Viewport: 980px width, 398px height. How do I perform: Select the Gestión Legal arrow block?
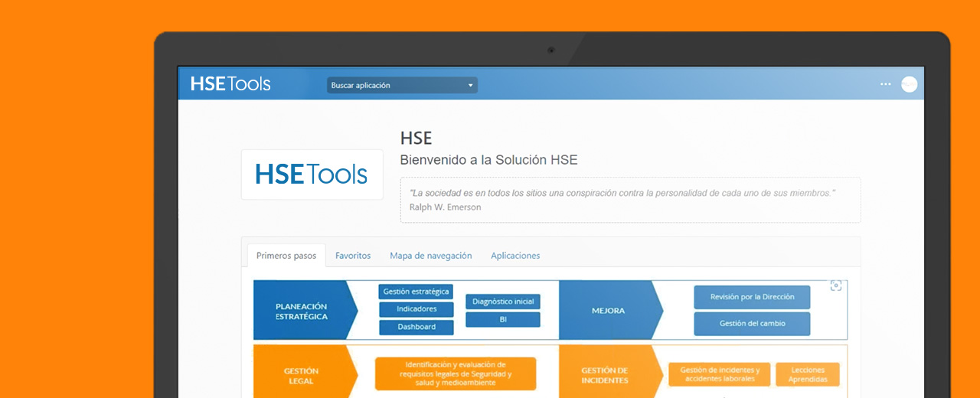[305, 371]
